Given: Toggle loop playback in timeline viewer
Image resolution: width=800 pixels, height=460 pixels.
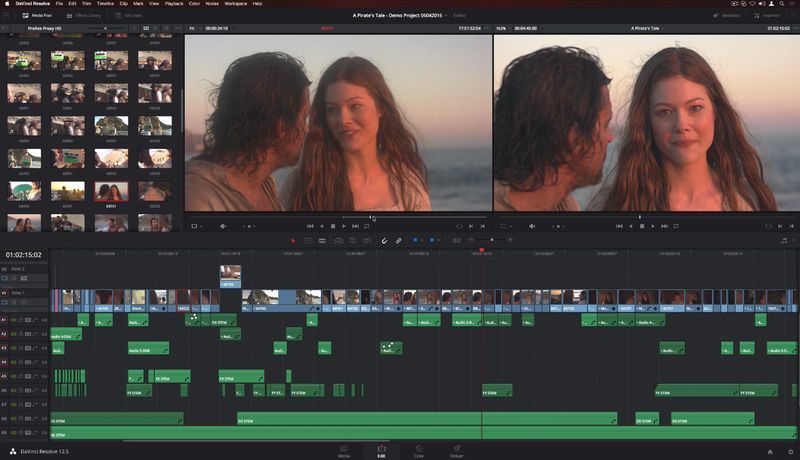Looking at the screenshot, I should [676, 226].
